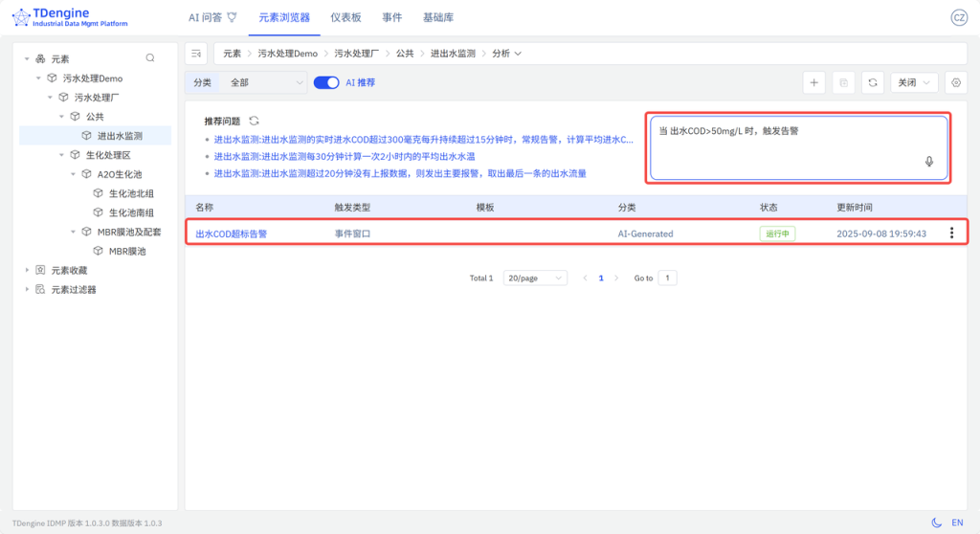The width and height of the screenshot is (980, 534).
Task: Go to page 1 in pagination
Action: pos(601,278)
